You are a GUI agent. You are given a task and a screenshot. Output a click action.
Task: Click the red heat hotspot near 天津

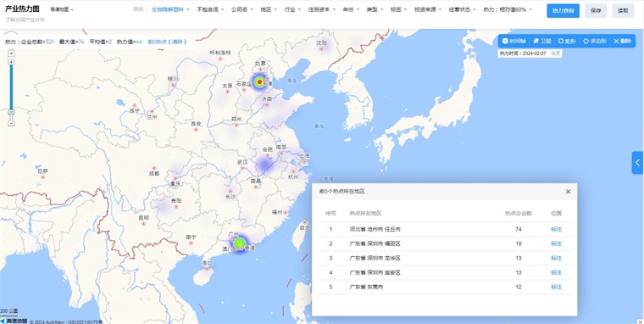point(259,82)
